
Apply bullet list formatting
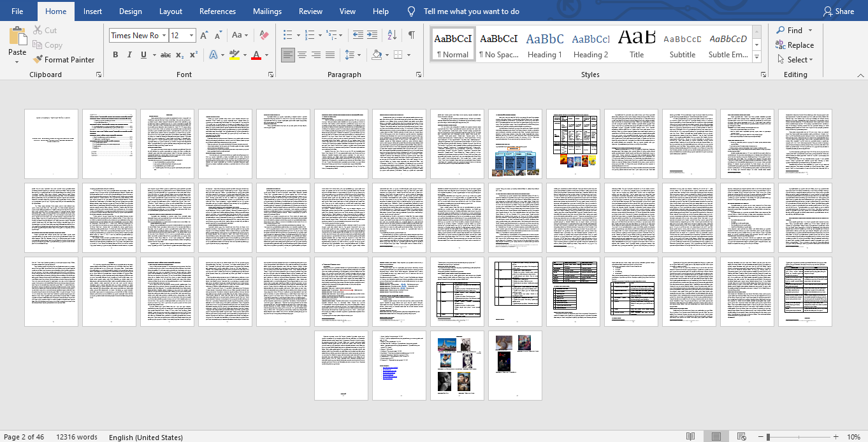(x=287, y=35)
